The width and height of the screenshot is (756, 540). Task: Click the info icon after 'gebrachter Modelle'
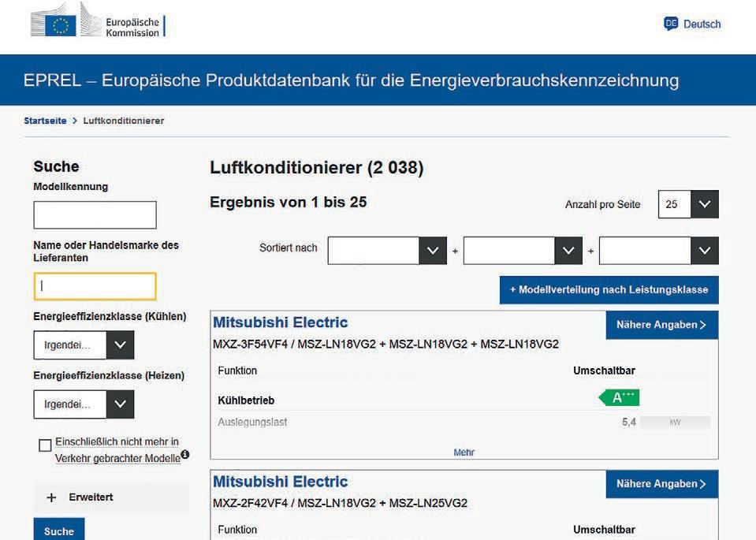[x=185, y=454]
